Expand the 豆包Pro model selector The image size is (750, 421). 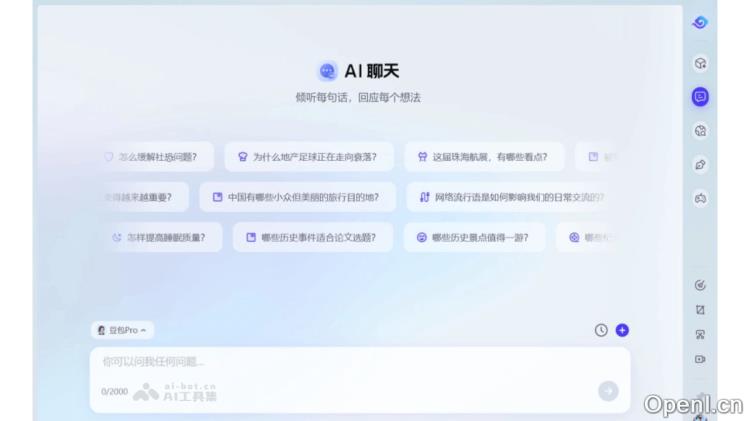(122, 330)
